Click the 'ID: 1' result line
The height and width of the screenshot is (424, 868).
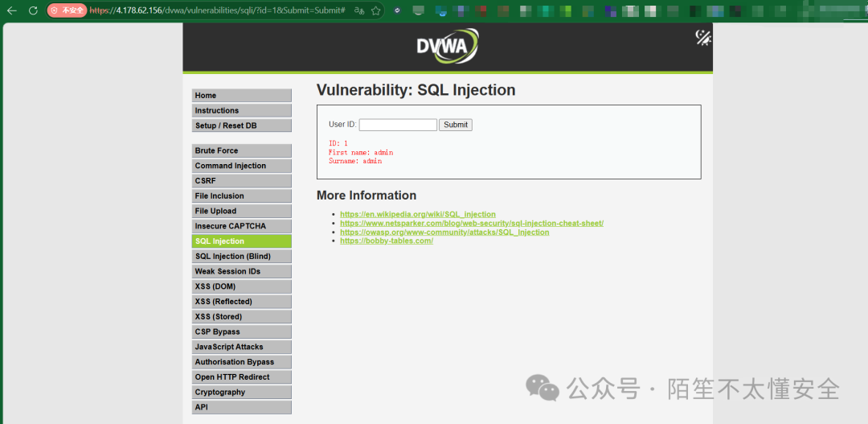coord(338,143)
